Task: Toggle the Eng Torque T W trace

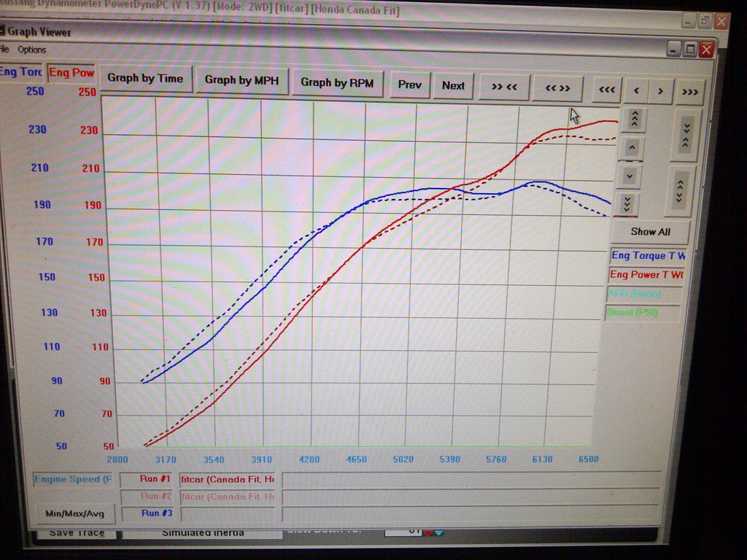Action: click(x=648, y=257)
